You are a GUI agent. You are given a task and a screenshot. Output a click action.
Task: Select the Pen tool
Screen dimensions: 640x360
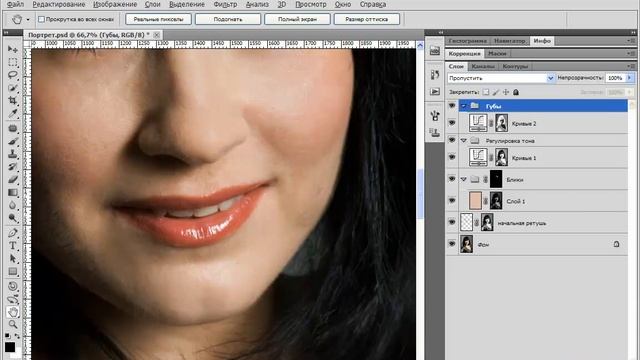pyautogui.click(x=13, y=233)
